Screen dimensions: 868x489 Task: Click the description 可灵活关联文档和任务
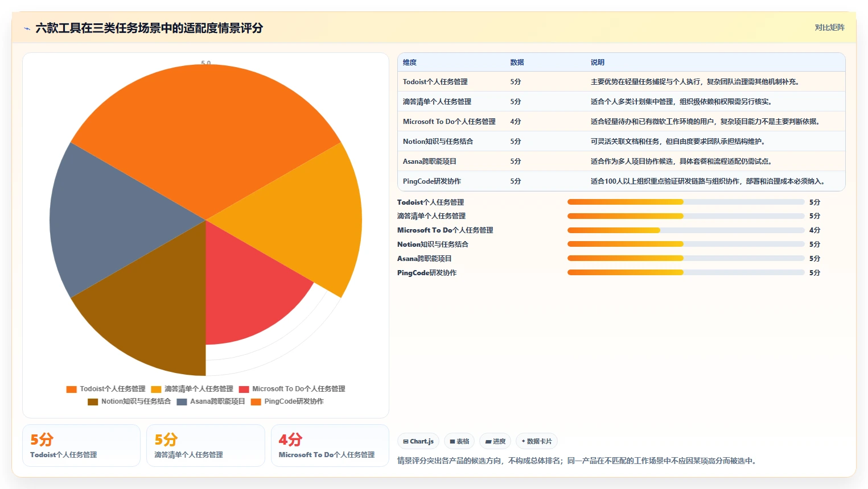point(679,142)
